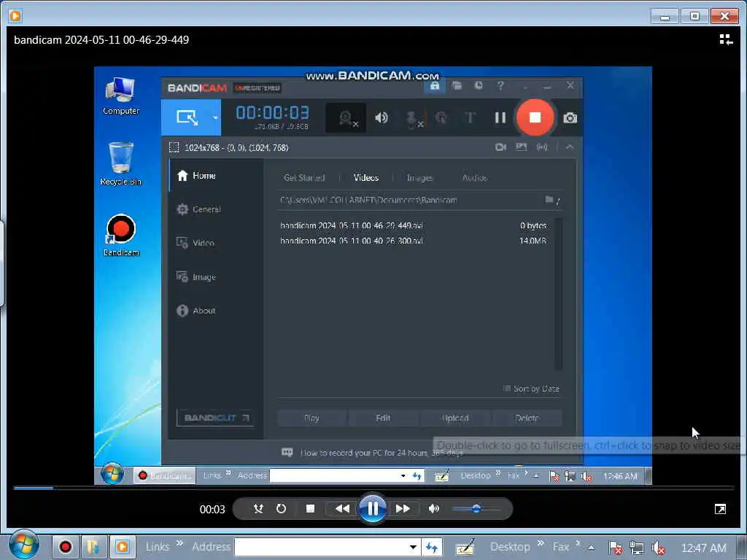Click the Edit button in Bandicam
The height and width of the screenshot is (560, 747).
click(383, 418)
